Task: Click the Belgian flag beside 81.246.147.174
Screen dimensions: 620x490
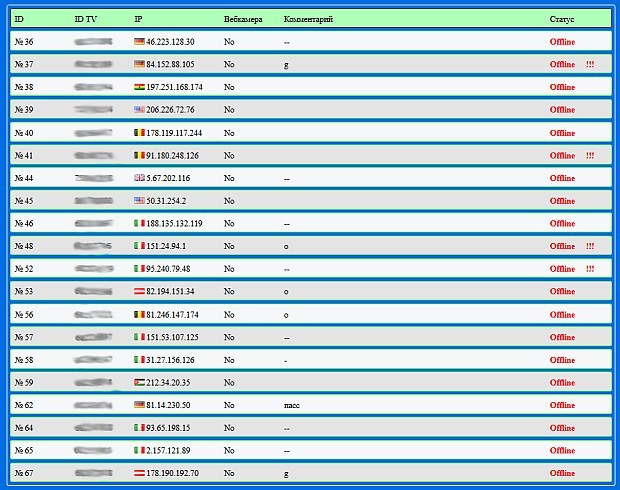Action: (139, 315)
